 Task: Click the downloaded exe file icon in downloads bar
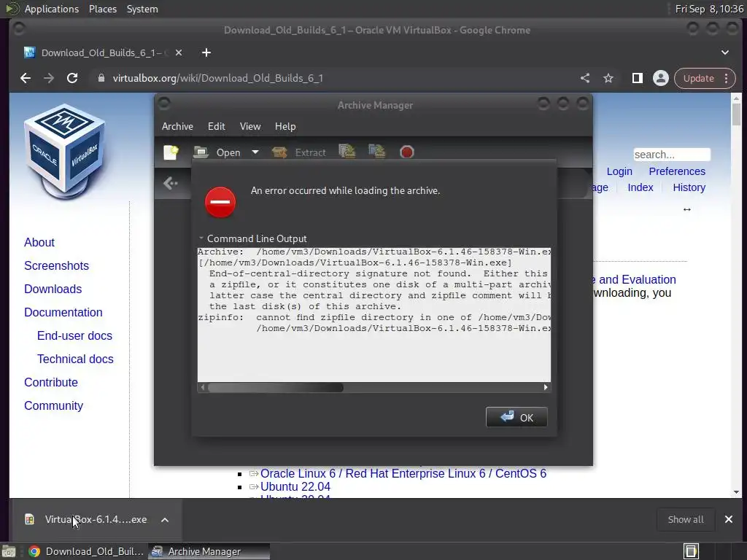29,519
